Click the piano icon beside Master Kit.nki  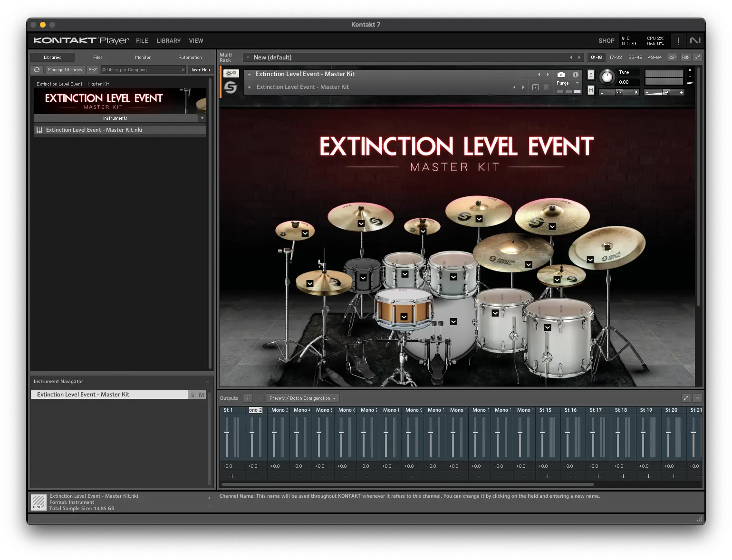(39, 130)
